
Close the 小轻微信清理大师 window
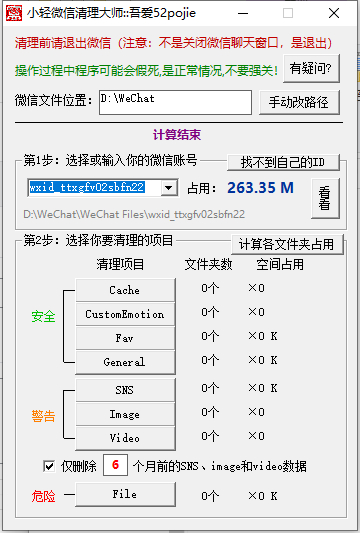[x=334, y=14]
